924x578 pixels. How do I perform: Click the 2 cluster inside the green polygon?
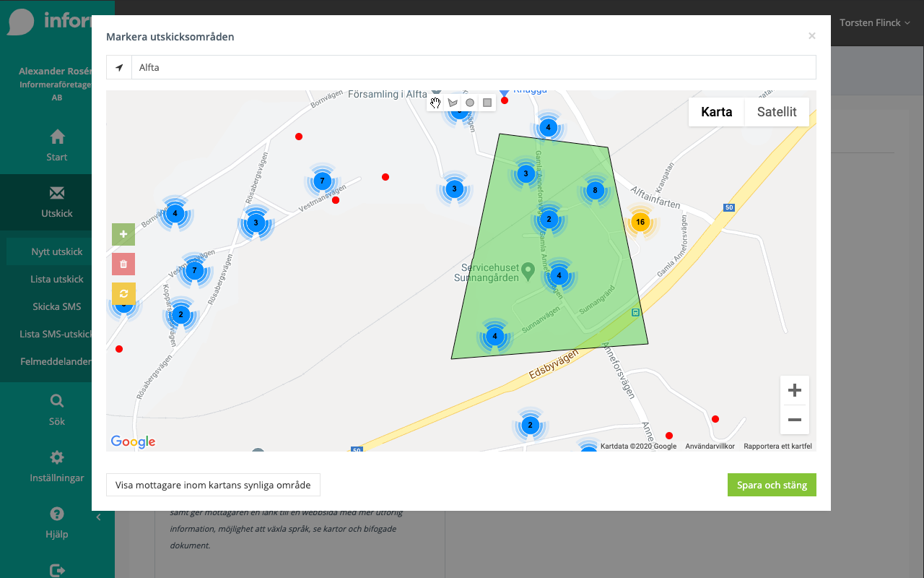pyautogui.click(x=549, y=220)
